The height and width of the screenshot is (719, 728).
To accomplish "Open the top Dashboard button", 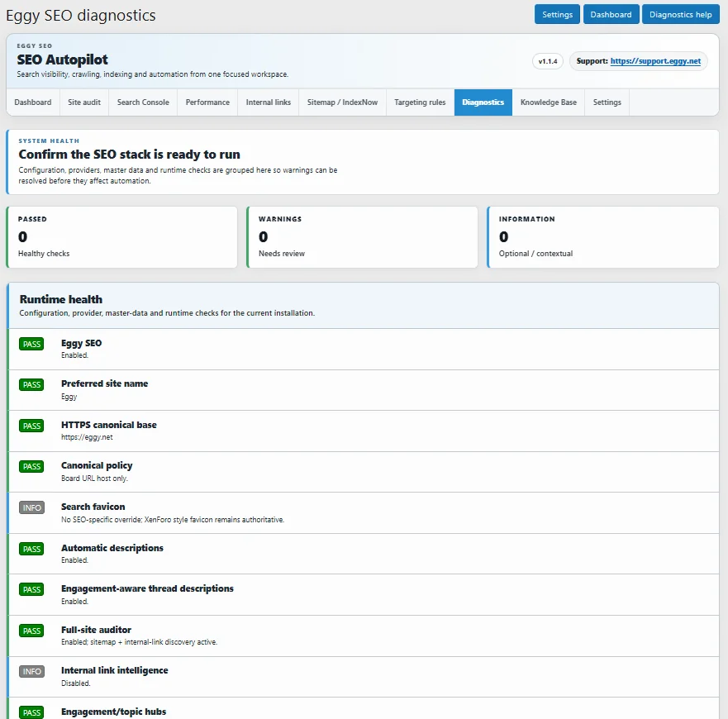I will point(611,14).
